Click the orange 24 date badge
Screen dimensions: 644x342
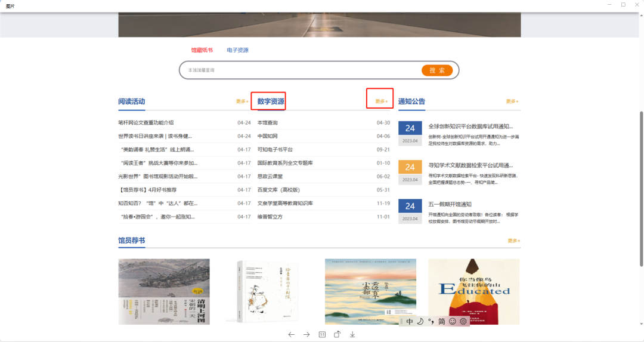pyautogui.click(x=410, y=167)
